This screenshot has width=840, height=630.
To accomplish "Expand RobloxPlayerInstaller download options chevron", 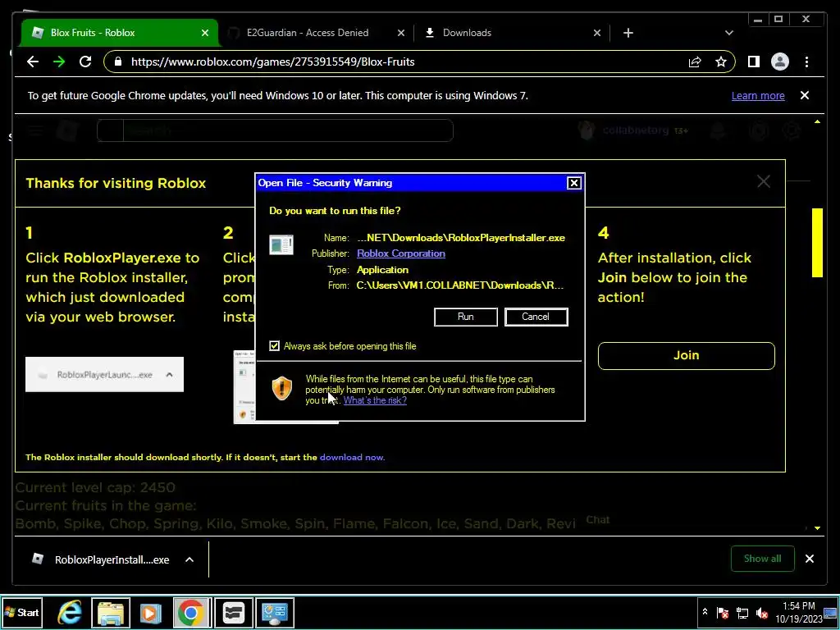I will coord(189,559).
